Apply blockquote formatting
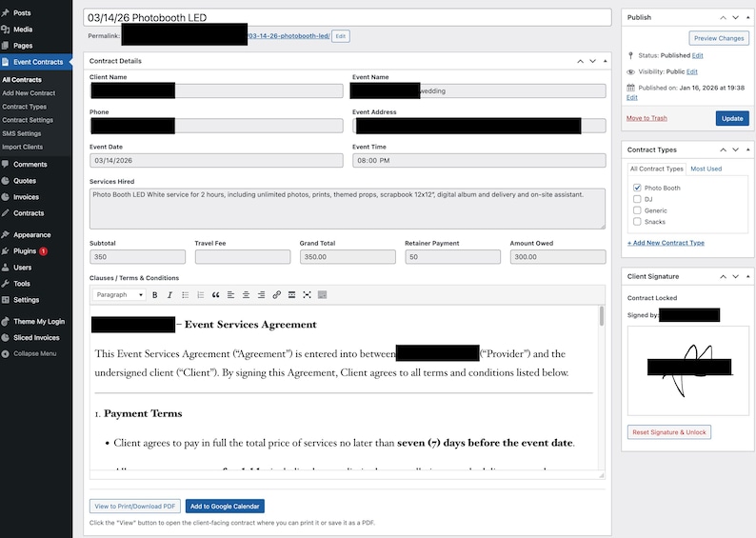 point(215,295)
